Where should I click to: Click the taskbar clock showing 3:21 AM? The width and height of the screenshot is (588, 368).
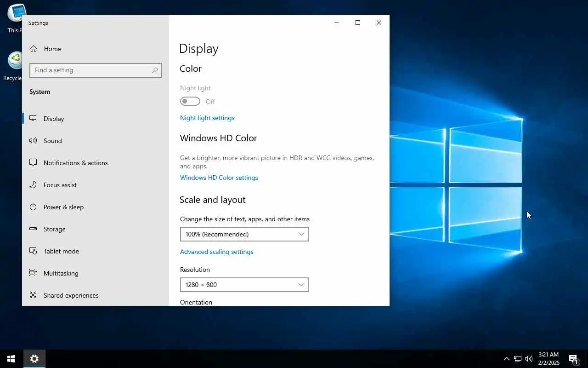point(548,359)
